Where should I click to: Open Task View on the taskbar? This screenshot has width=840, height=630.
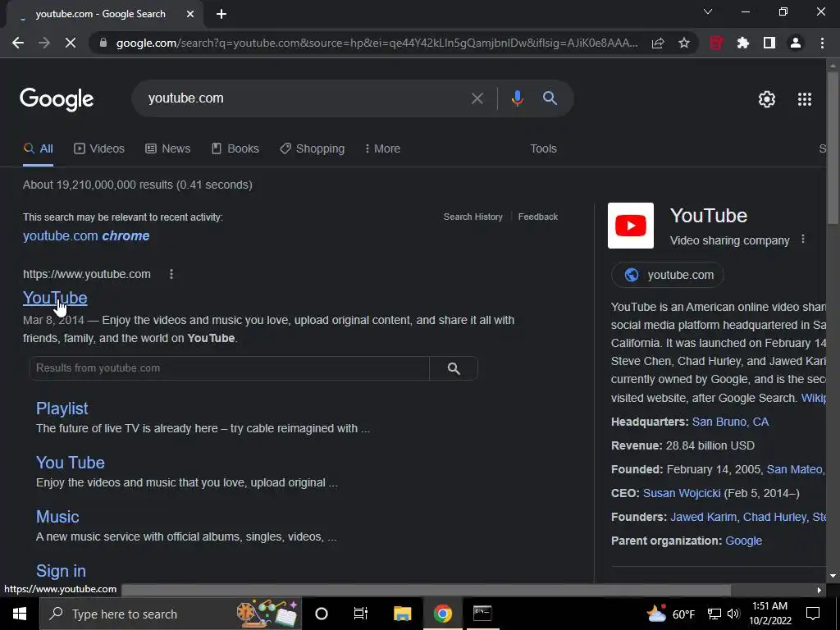click(361, 614)
